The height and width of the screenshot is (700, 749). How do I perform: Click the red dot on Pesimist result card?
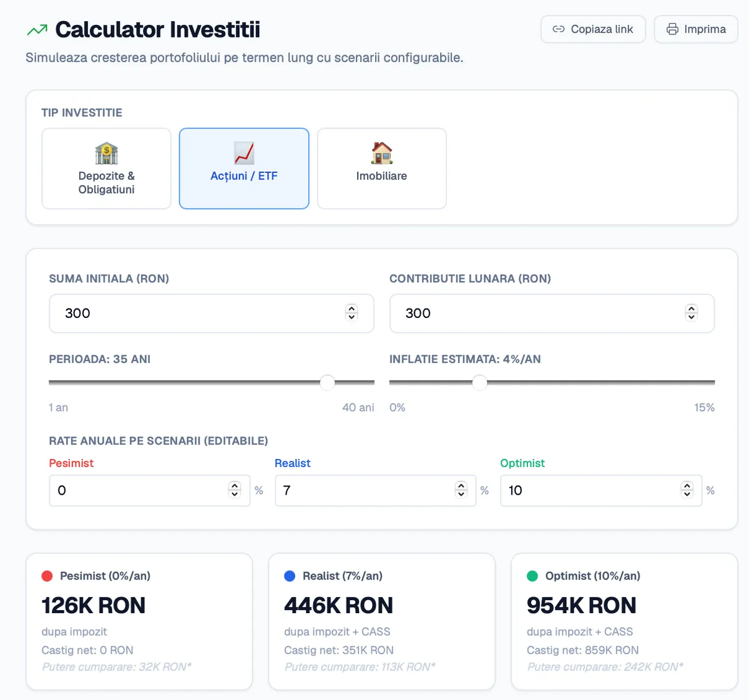(47, 576)
